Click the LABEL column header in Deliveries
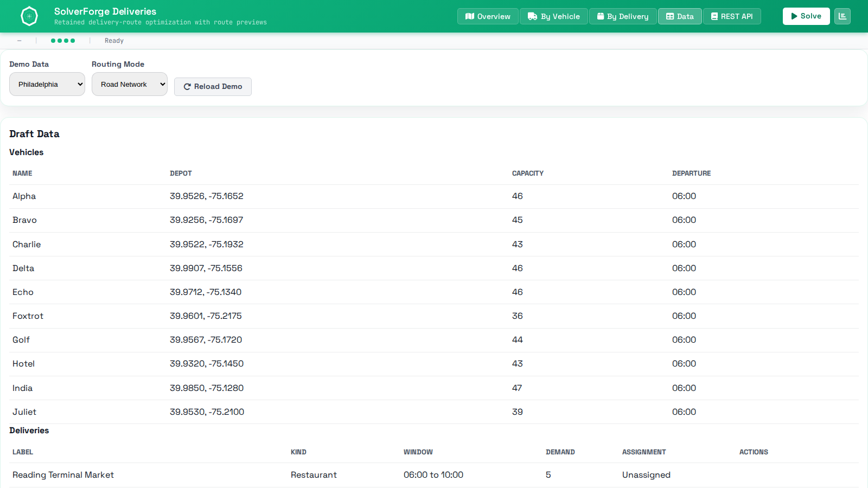Screen dimensions: 868x488 [23, 452]
